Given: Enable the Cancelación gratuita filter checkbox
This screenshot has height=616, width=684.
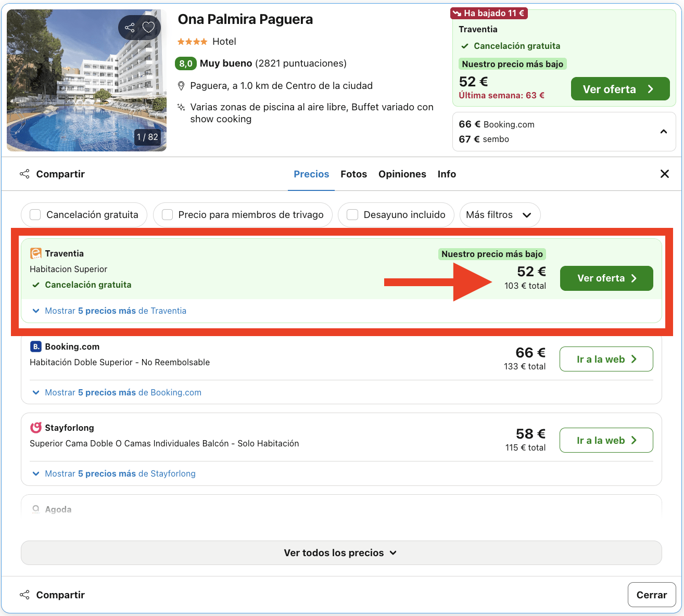Looking at the screenshot, I should pyautogui.click(x=35, y=215).
